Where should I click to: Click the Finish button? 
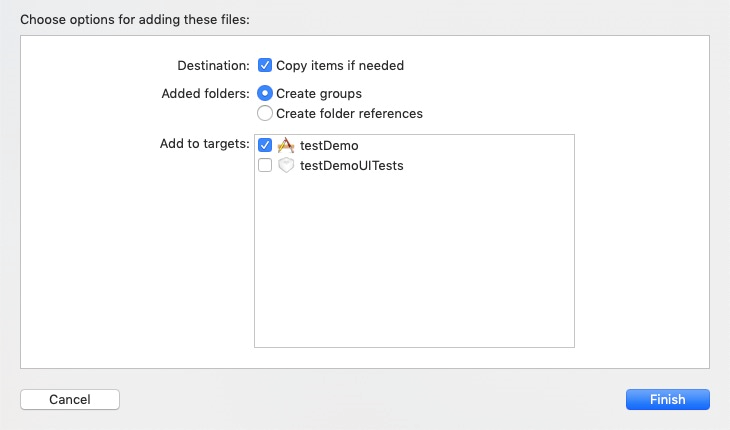(x=668, y=399)
